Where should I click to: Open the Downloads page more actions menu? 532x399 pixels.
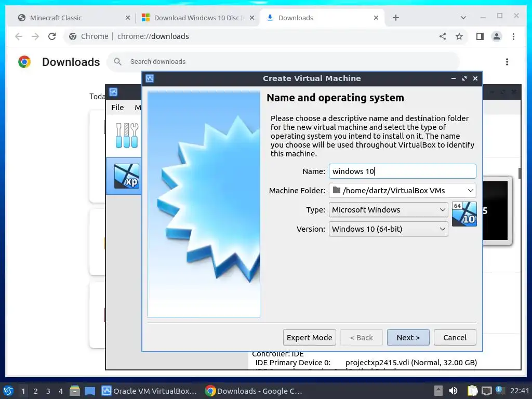[507, 62]
